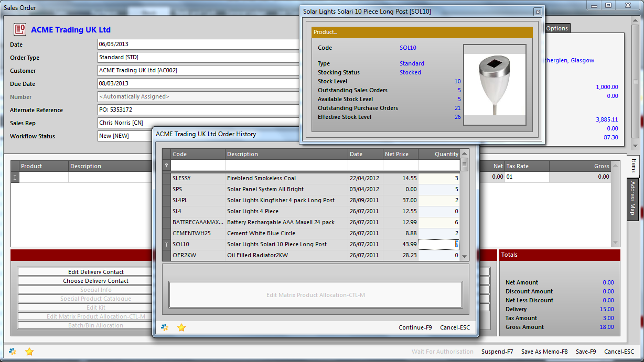Click the Effective Stock Level value 26

point(457,117)
